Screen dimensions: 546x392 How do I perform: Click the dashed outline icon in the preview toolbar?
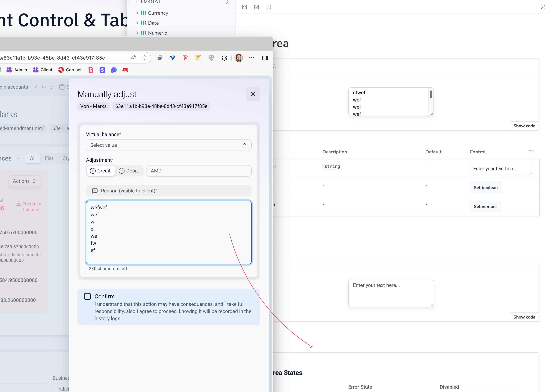(x=269, y=7)
